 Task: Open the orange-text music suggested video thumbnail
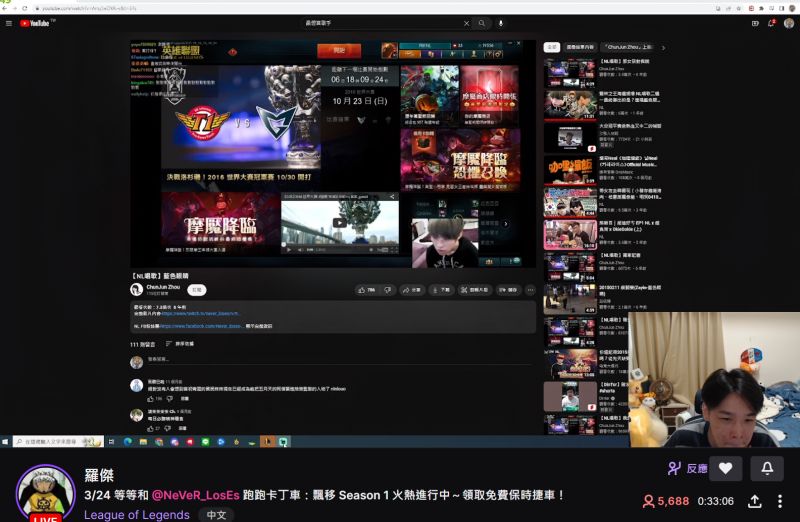[x=570, y=170]
